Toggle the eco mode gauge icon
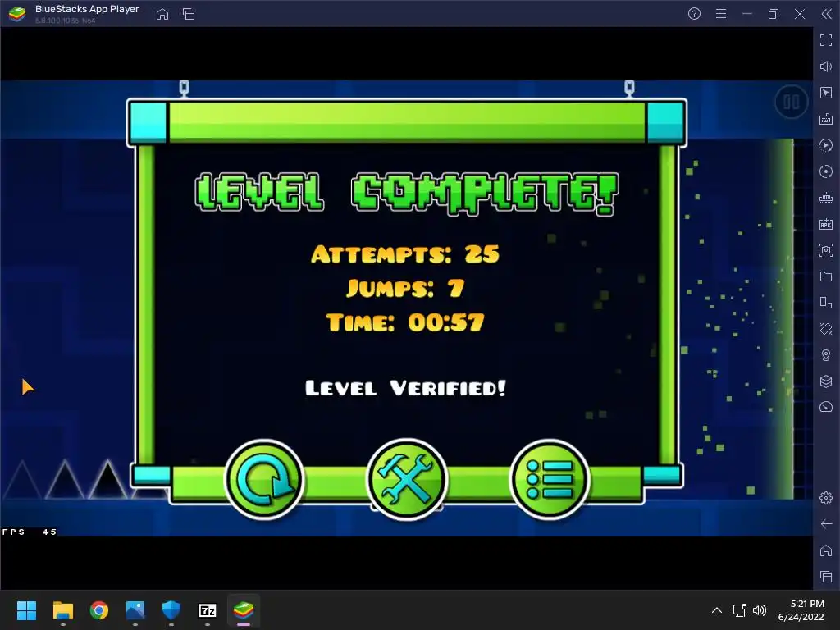The image size is (840, 630). (826, 408)
